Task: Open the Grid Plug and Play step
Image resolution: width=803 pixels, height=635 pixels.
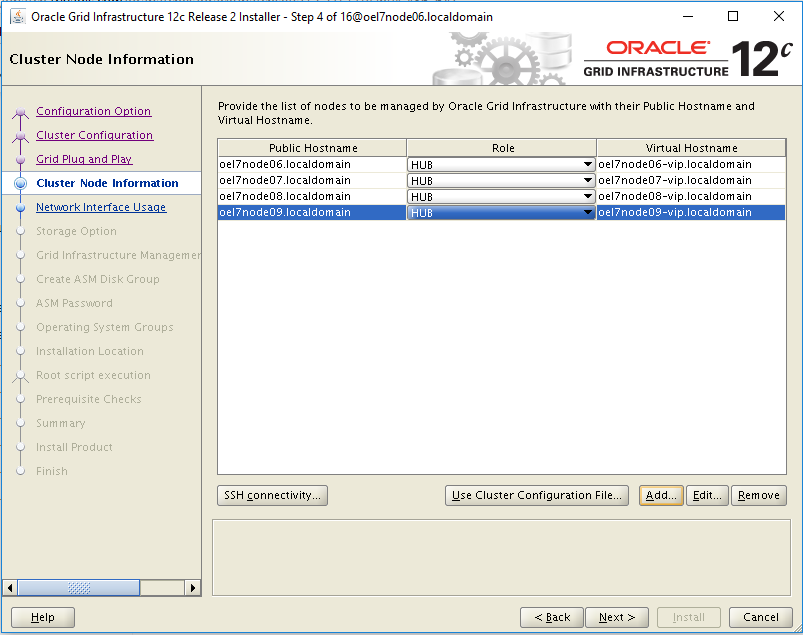Action: pos(84,159)
